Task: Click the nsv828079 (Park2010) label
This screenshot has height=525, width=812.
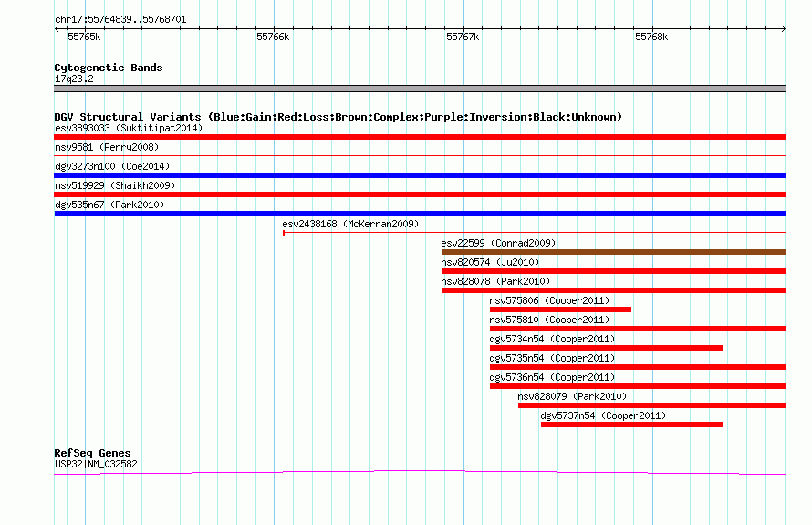Action: click(572, 396)
